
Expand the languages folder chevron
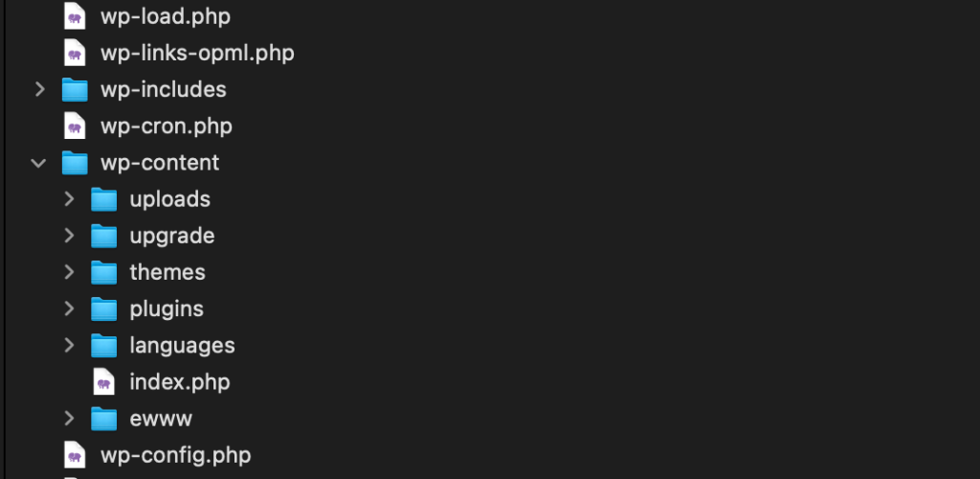click(69, 345)
